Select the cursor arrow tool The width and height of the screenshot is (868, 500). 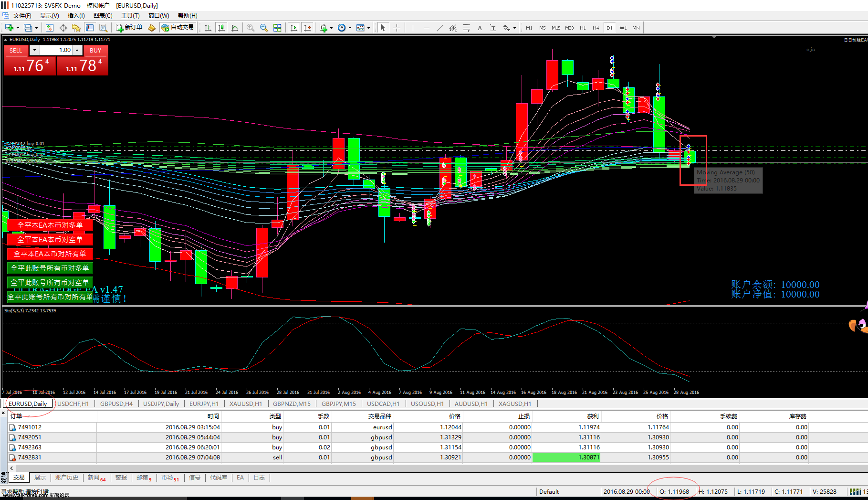pyautogui.click(x=383, y=28)
